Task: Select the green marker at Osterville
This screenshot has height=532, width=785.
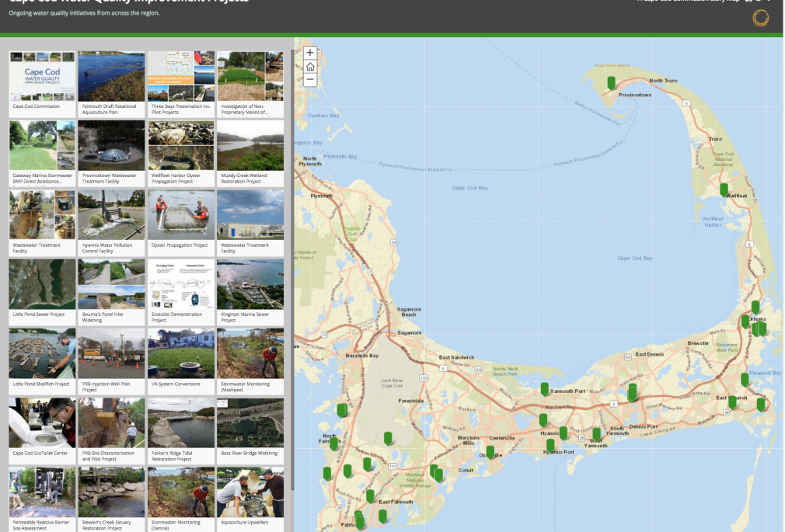Action: pyautogui.click(x=490, y=452)
